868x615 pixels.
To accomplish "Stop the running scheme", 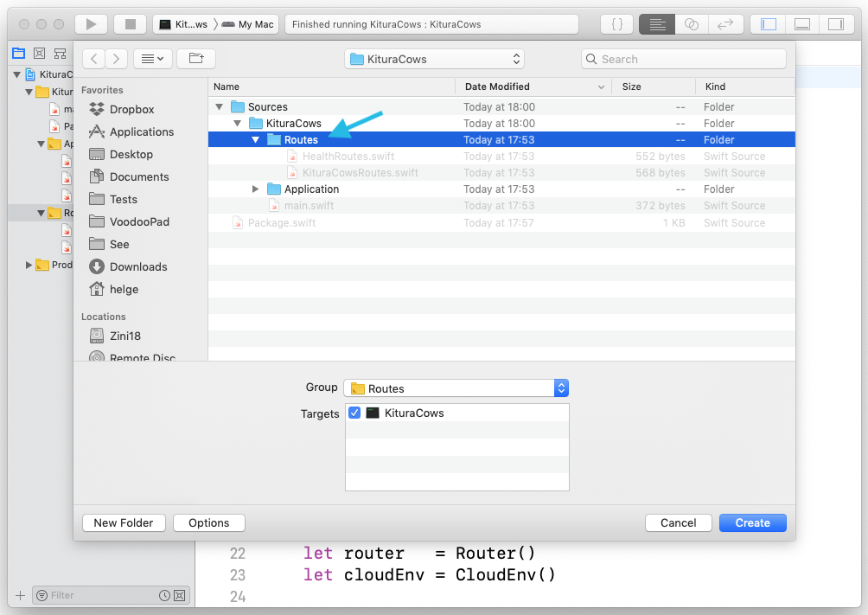I will (130, 24).
